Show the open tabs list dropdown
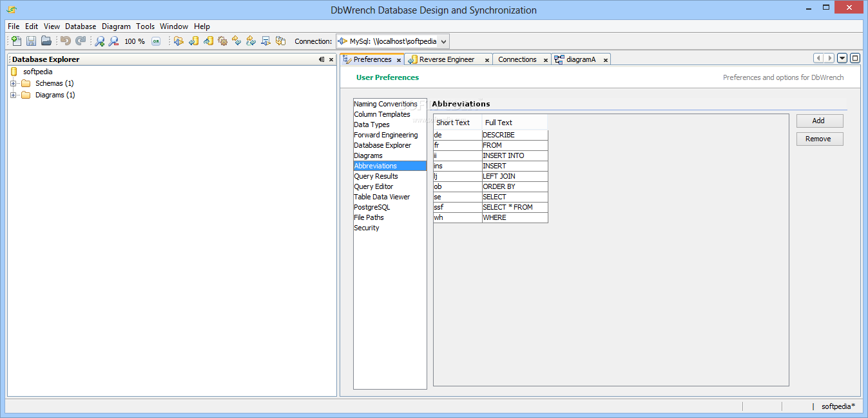 pos(842,58)
